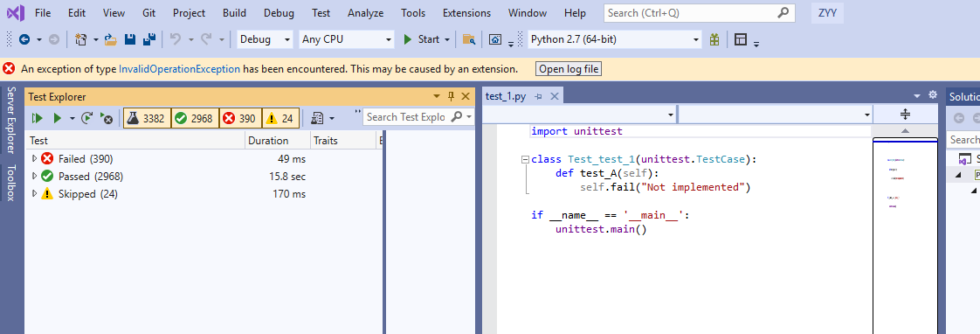Toggle the failed tests filter showing 390
The width and height of the screenshot is (980, 334).
coord(240,117)
